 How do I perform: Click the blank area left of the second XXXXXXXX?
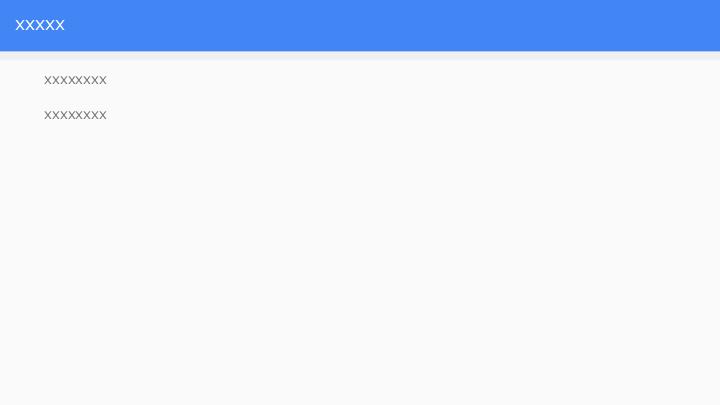click(x=22, y=115)
